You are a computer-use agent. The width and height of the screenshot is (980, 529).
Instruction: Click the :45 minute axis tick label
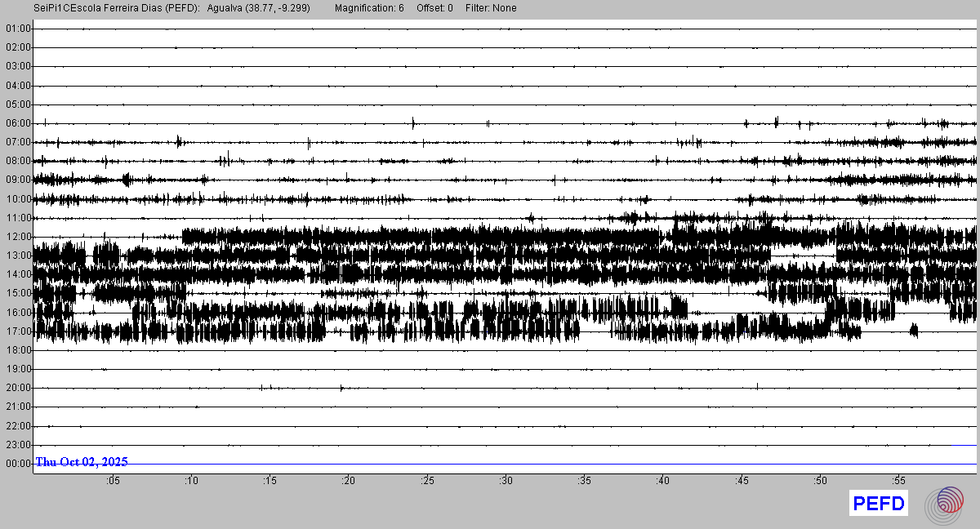click(x=742, y=481)
